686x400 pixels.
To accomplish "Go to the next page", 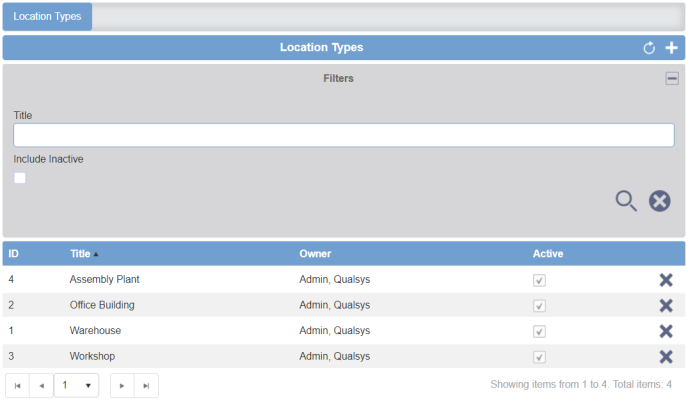I will click(x=122, y=386).
